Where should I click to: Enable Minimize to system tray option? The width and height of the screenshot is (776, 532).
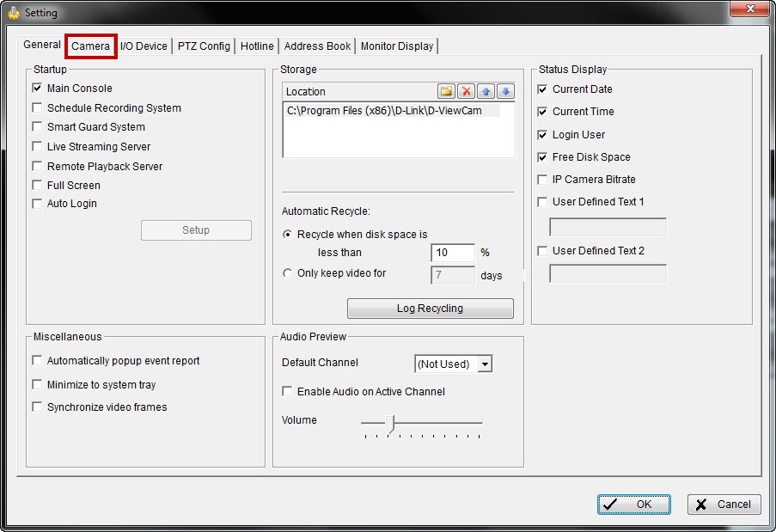point(37,385)
